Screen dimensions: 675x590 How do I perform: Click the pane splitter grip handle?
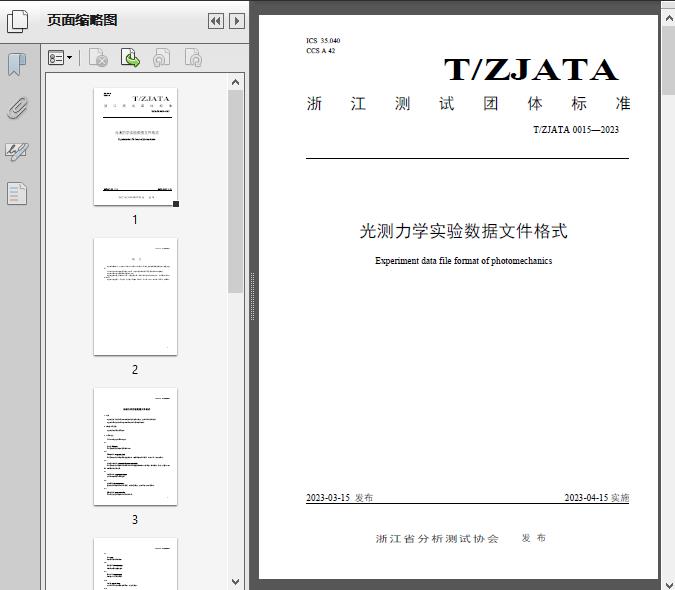coord(253,297)
